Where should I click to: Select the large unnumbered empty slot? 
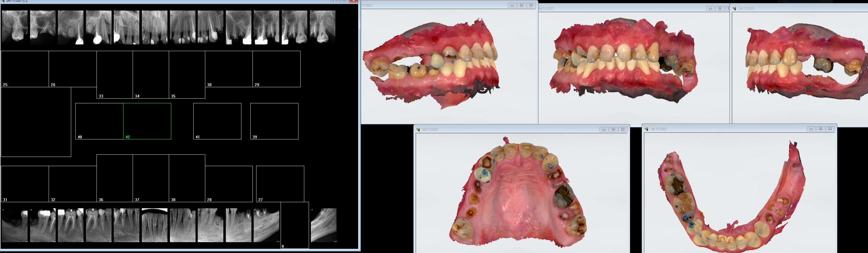point(36,122)
